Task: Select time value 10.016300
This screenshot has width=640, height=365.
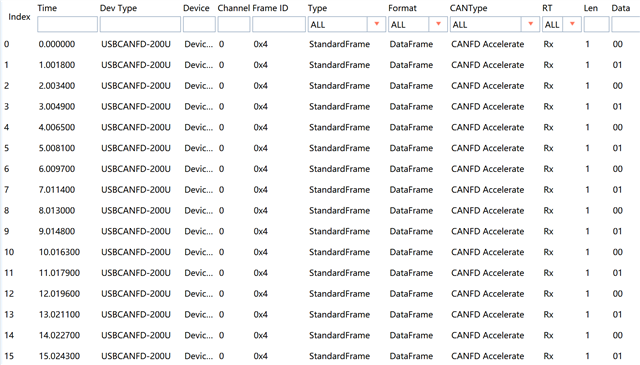Action: 59,252
